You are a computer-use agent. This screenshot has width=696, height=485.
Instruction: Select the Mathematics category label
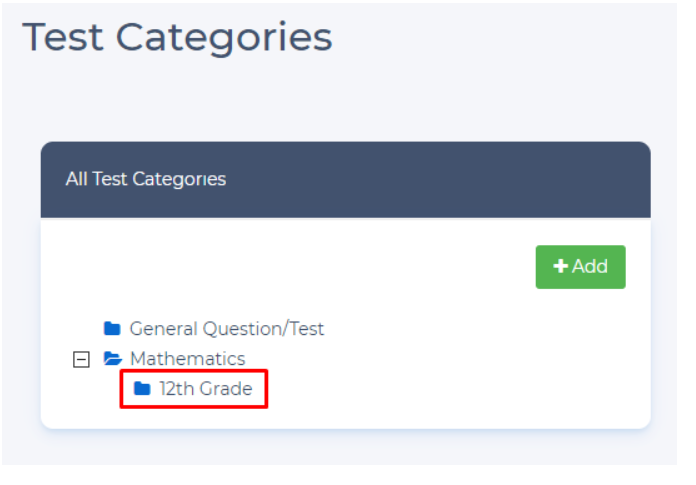187,359
